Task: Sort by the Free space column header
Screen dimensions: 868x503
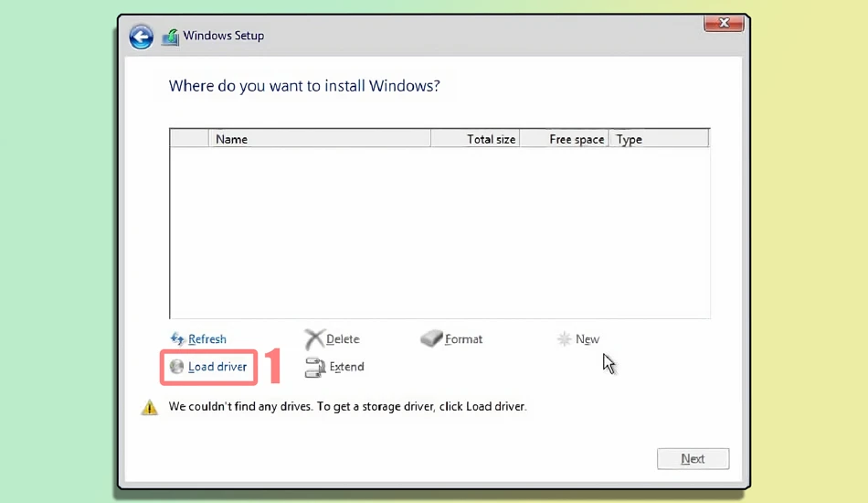Action: pyautogui.click(x=565, y=139)
